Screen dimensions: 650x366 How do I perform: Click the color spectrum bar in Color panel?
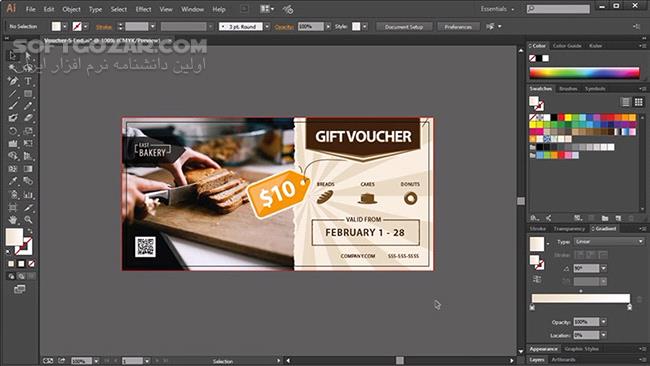coord(585,73)
